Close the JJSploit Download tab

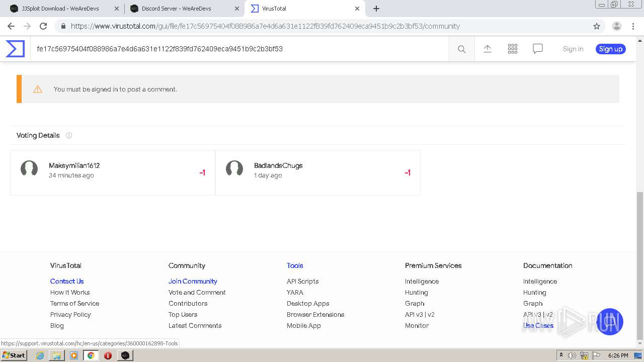[x=117, y=9]
